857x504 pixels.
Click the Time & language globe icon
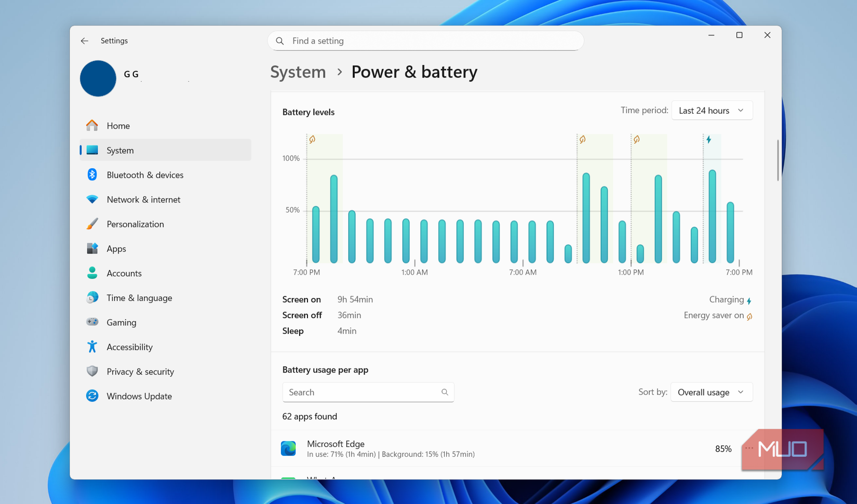pyautogui.click(x=92, y=297)
